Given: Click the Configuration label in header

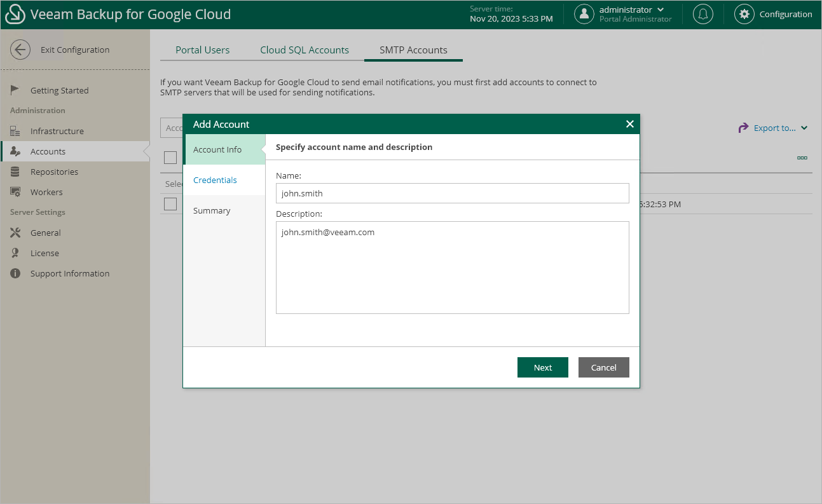Looking at the screenshot, I should pos(786,14).
